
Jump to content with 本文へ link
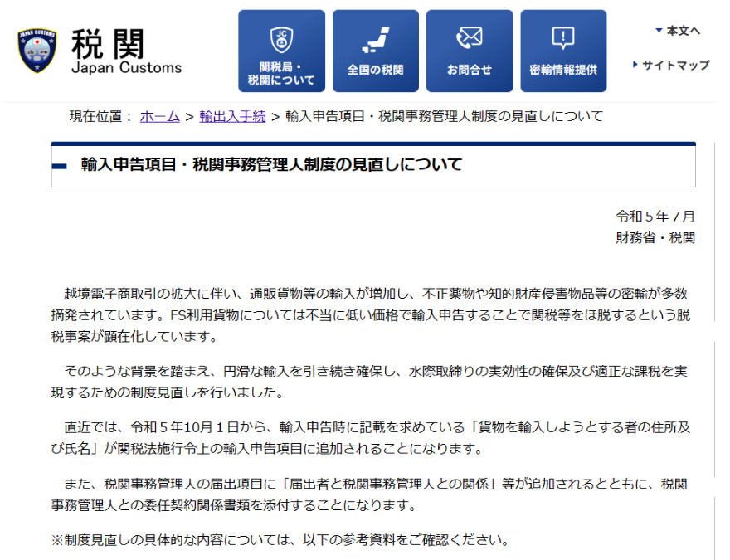tap(684, 31)
